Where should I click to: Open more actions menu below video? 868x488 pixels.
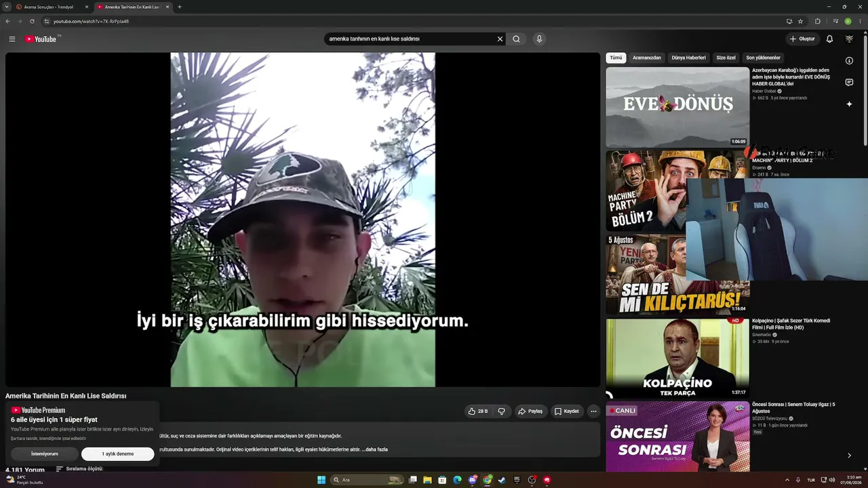(593, 411)
